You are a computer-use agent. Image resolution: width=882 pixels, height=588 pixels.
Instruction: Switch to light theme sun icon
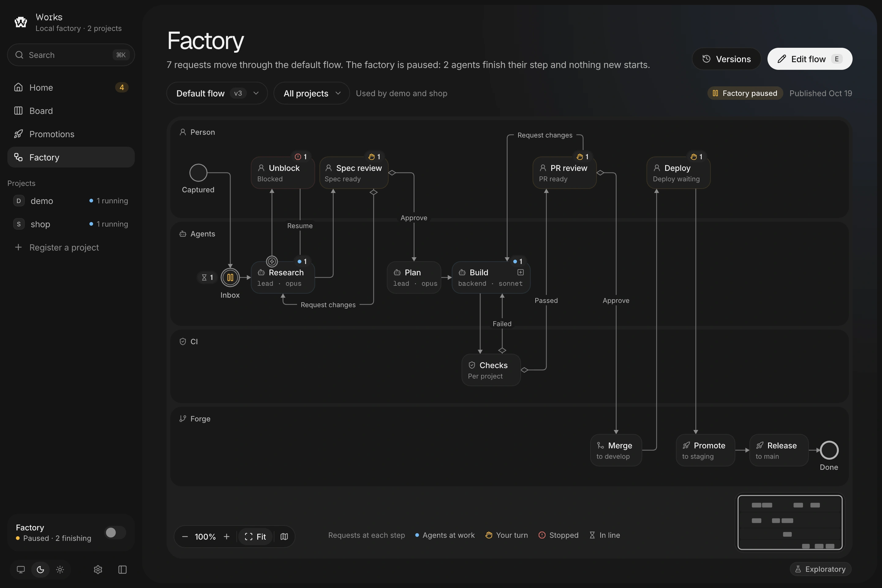(60, 569)
